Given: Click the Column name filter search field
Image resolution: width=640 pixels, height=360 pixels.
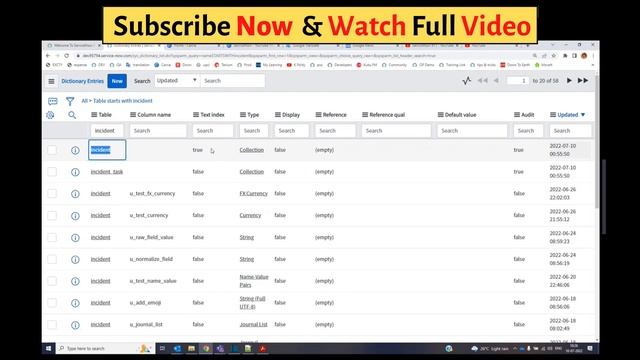Looking at the screenshot, I should tap(158, 131).
